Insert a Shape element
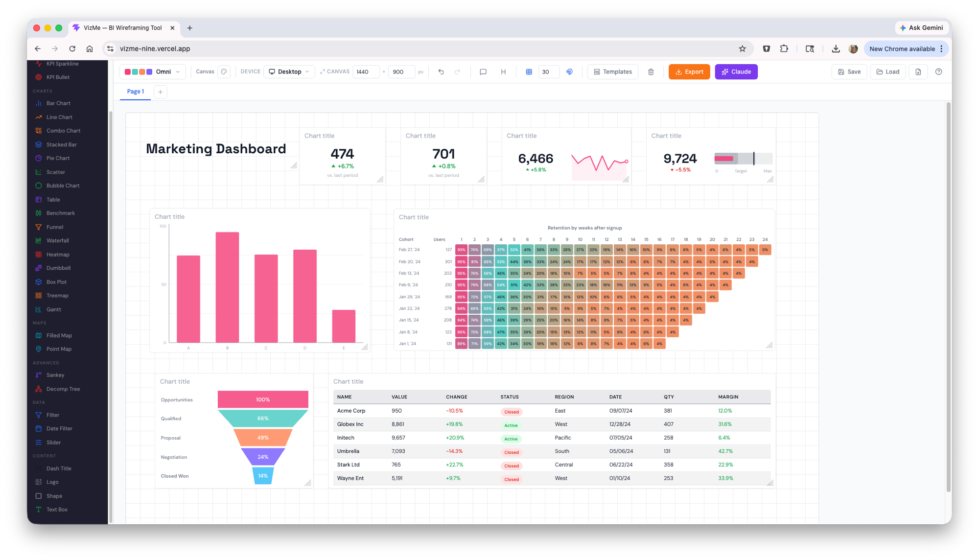 [54, 496]
